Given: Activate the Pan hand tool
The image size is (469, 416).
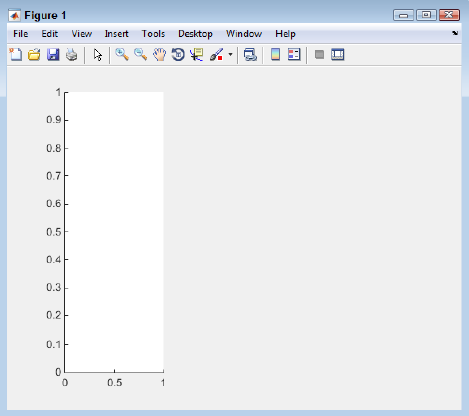Looking at the screenshot, I should (159, 55).
